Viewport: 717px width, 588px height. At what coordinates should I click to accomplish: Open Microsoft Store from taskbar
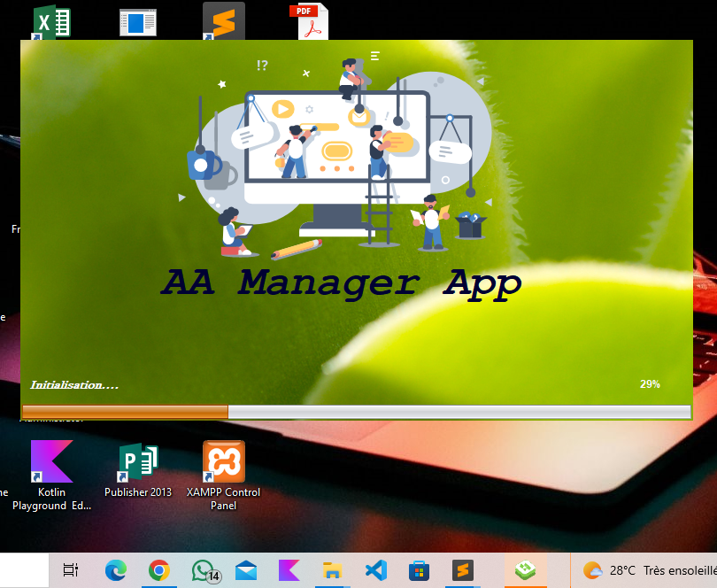[x=419, y=570]
